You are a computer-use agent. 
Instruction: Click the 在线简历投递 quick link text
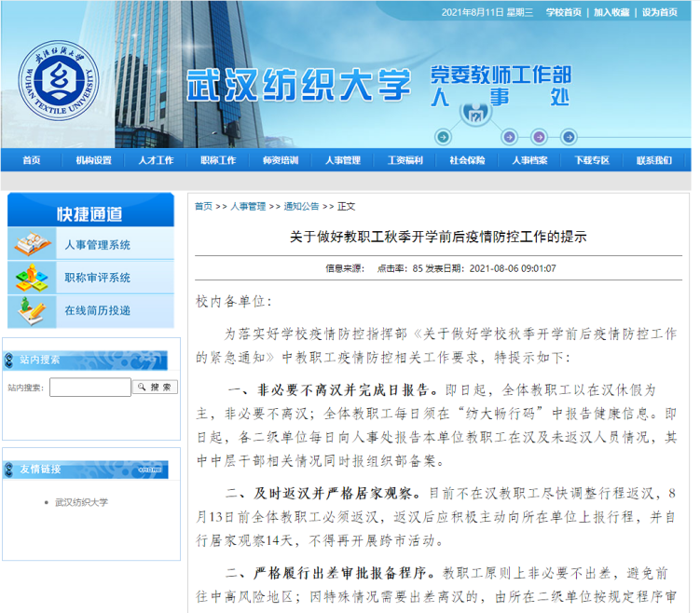click(97, 310)
